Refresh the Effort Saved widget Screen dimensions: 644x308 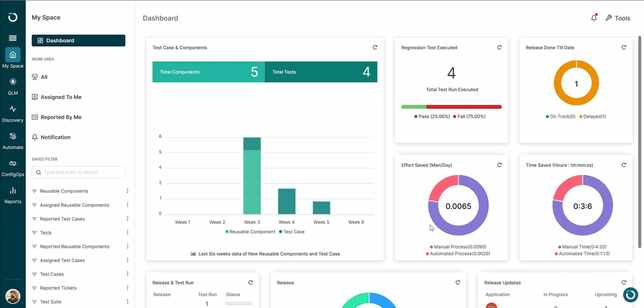coord(499,165)
